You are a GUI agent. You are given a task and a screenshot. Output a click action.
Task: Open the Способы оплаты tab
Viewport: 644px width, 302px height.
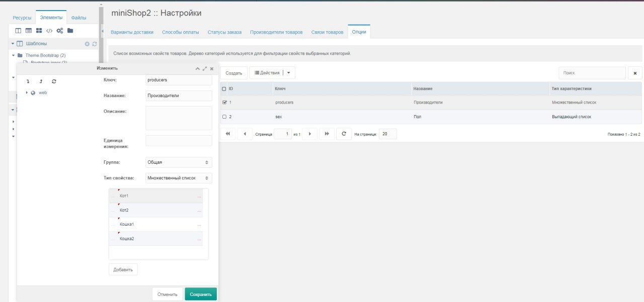coord(181,32)
